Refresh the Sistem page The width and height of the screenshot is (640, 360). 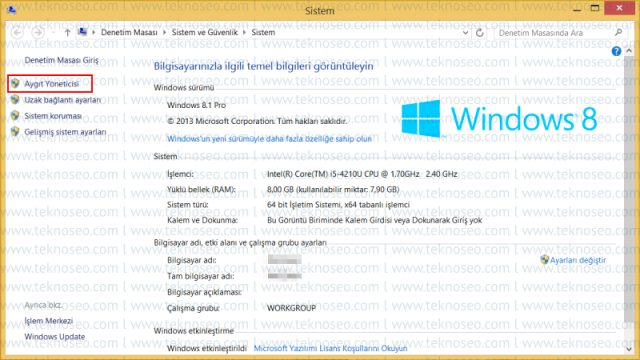pos(480,33)
